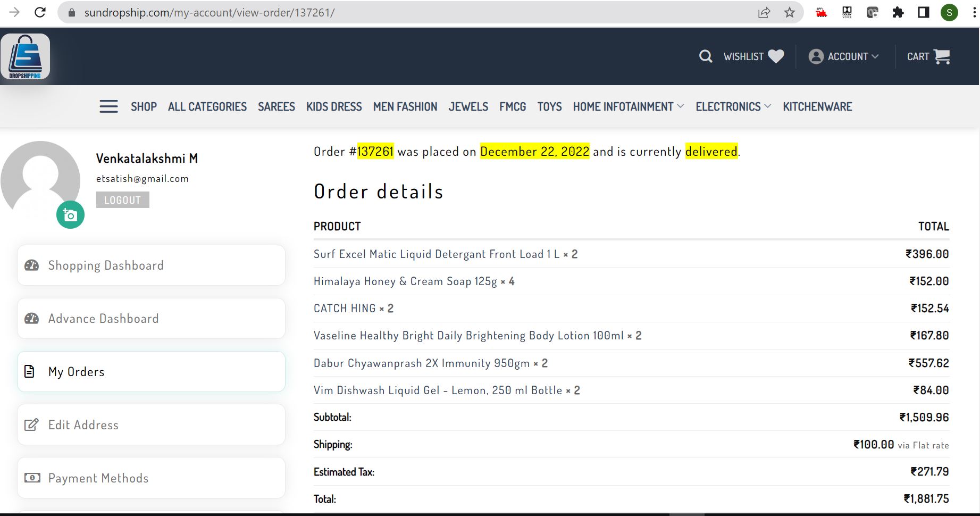This screenshot has height=516, width=980.
Task: Expand the Electronics dropdown menu
Action: [733, 106]
